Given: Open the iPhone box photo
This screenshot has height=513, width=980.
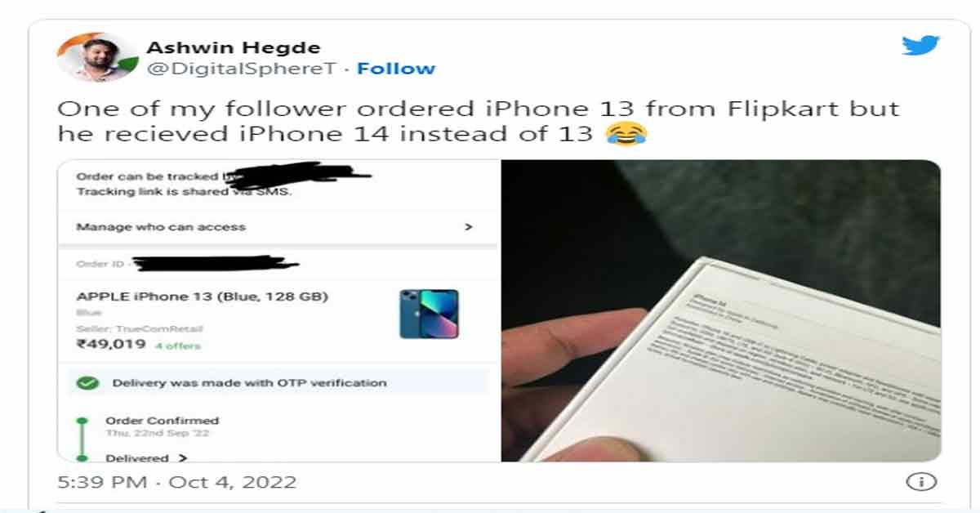Looking at the screenshot, I should point(721,310).
